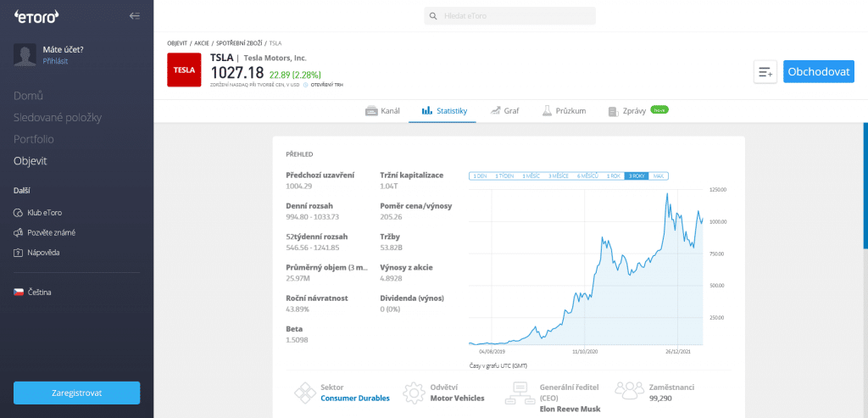This screenshot has width=868, height=418.
Task: Click the 52týdenní rozsah value
Action: point(312,248)
